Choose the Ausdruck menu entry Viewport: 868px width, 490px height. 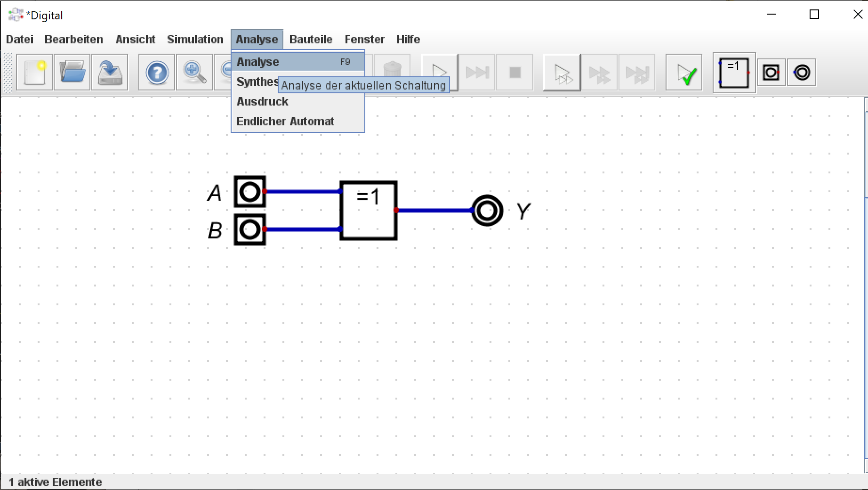click(298, 101)
